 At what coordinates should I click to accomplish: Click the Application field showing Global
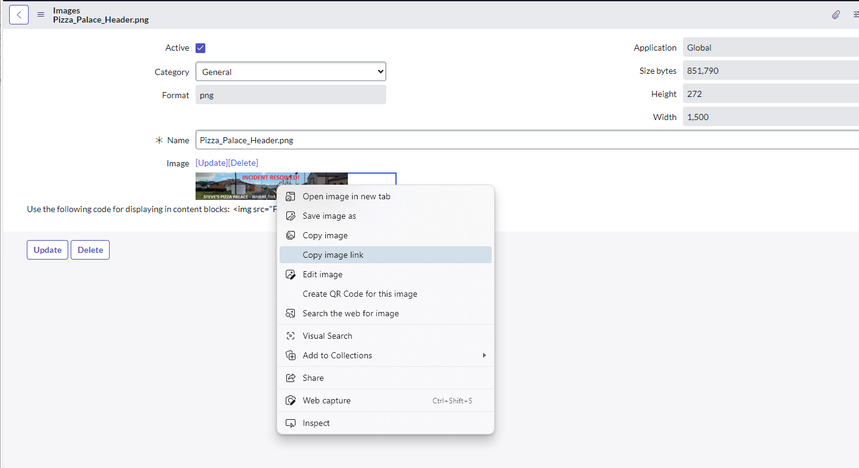point(771,48)
